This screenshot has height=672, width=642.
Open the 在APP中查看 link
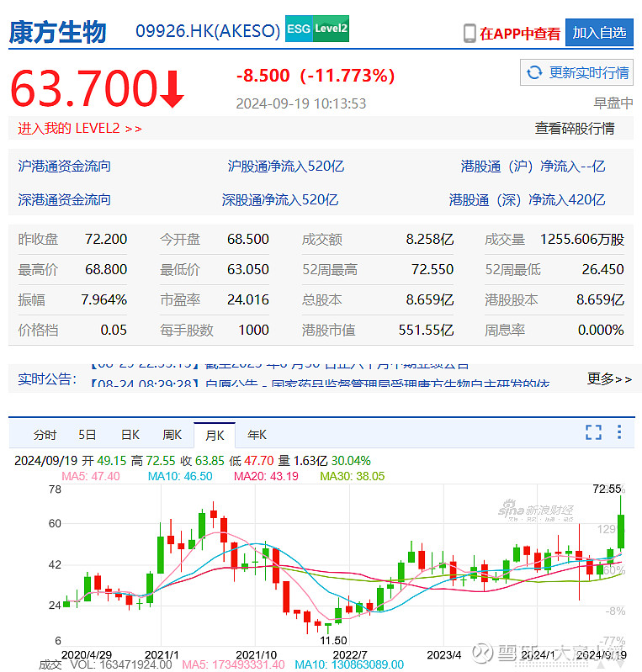tap(520, 34)
